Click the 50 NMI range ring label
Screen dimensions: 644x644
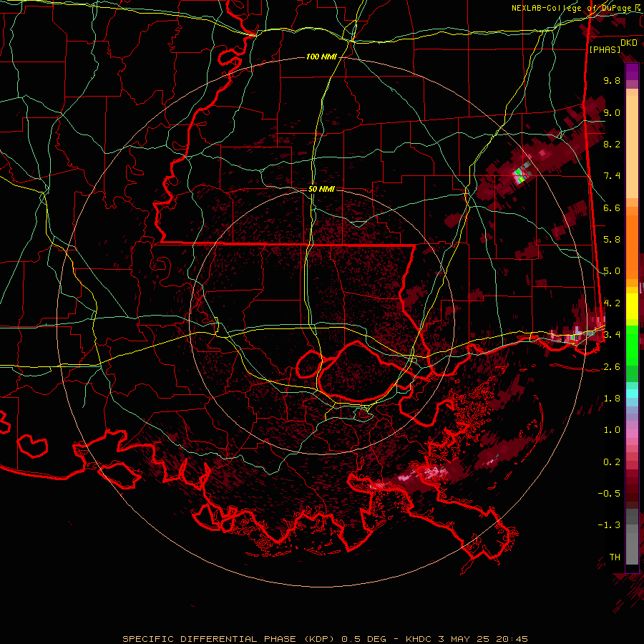pyautogui.click(x=321, y=190)
